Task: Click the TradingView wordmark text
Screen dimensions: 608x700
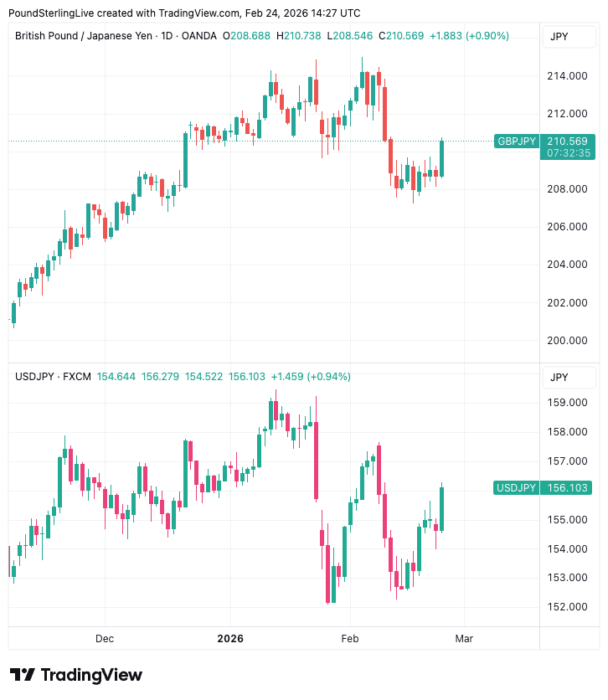Action: (91, 675)
